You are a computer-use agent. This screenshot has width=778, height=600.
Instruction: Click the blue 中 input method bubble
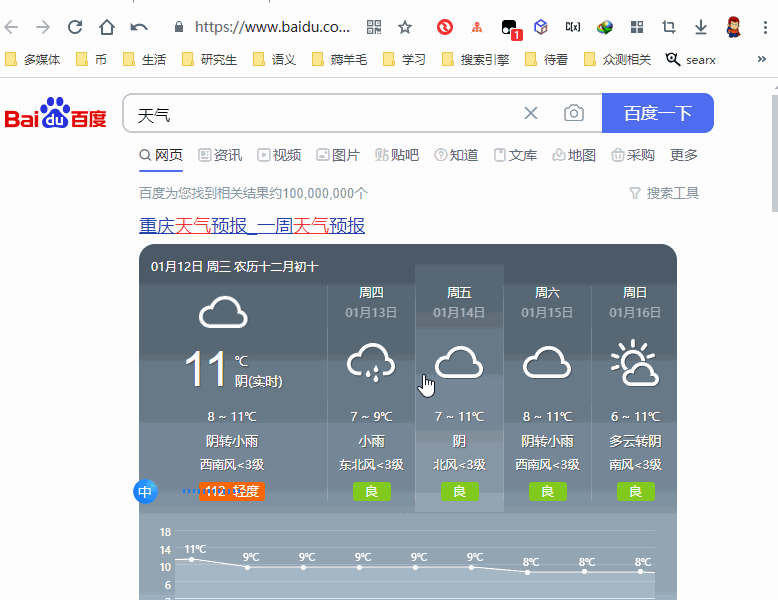point(145,491)
